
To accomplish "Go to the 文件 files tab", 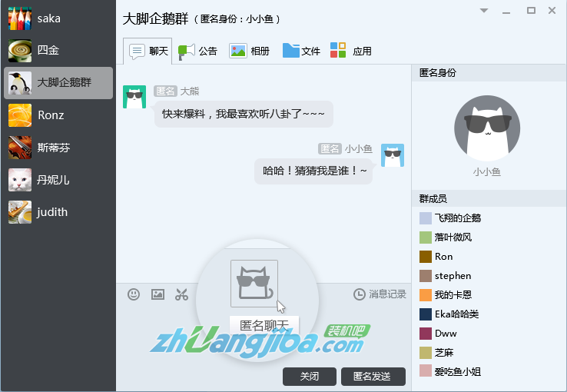I will pos(301,51).
